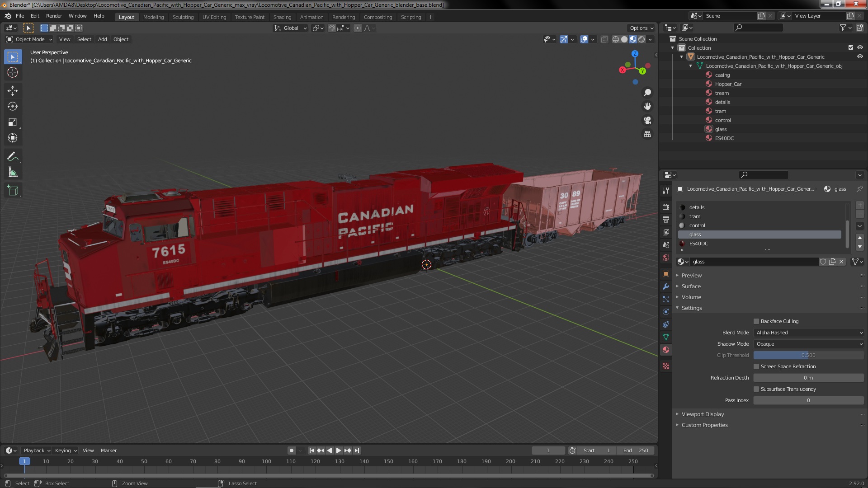
Task: Enable Backface Culling checkbox
Action: click(756, 321)
